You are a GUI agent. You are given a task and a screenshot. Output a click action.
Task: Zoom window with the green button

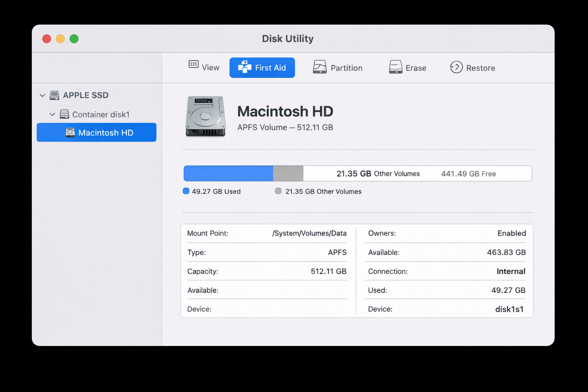pyautogui.click(x=74, y=39)
